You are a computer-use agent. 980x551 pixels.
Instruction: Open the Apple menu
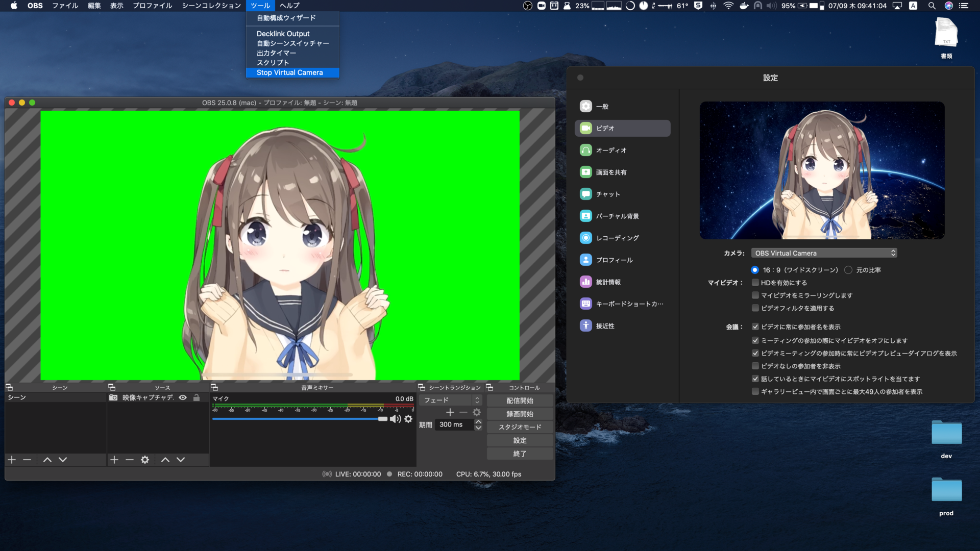14,6
